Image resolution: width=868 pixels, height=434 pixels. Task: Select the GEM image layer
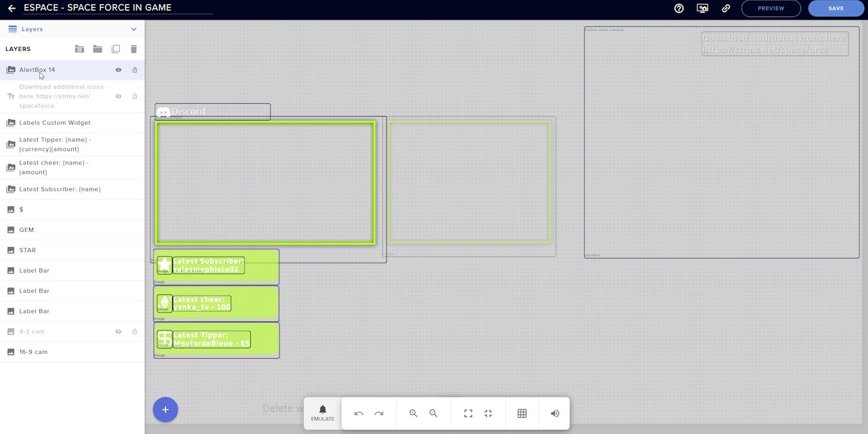tap(72, 230)
